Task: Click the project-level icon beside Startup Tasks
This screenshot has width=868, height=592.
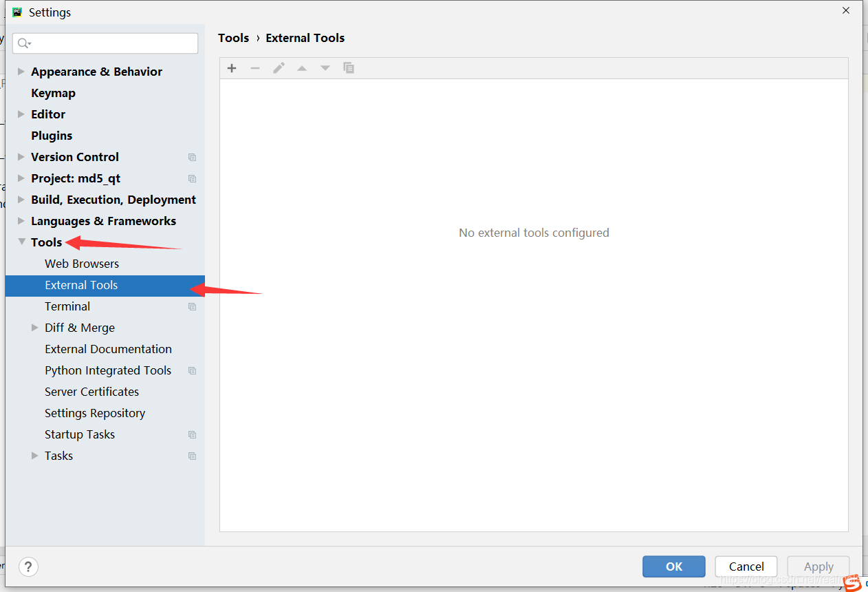Action: pos(192,434)
